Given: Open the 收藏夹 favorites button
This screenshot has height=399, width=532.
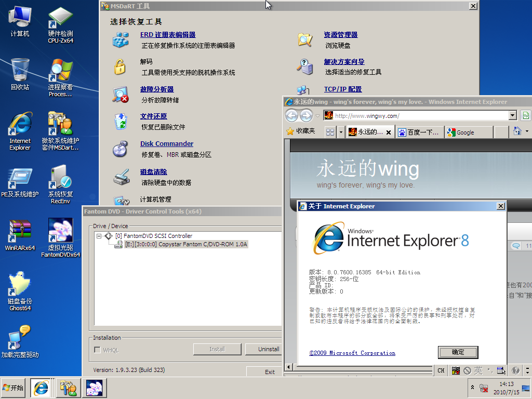Looking at the screenshot, I should (x=301, y=131).
